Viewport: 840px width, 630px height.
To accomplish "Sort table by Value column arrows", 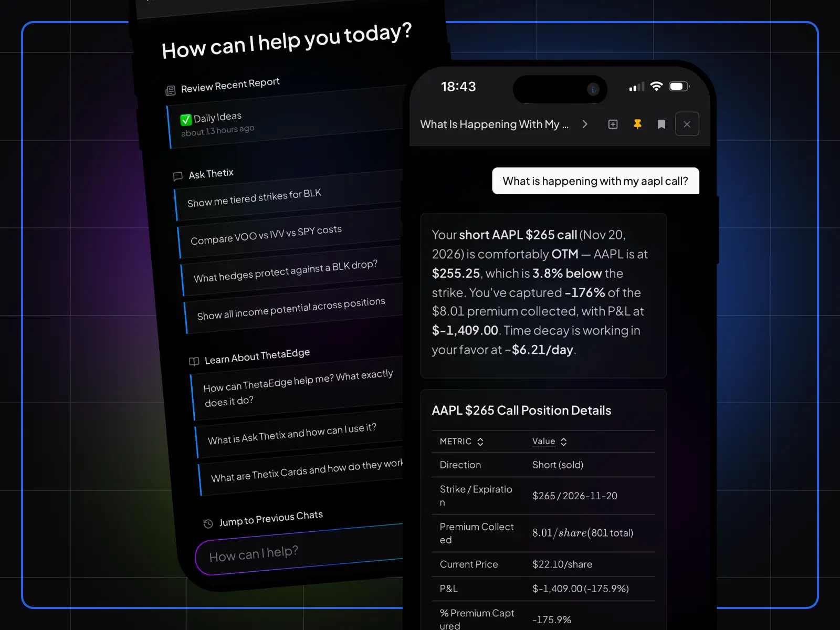I will [x=563, y=442].
